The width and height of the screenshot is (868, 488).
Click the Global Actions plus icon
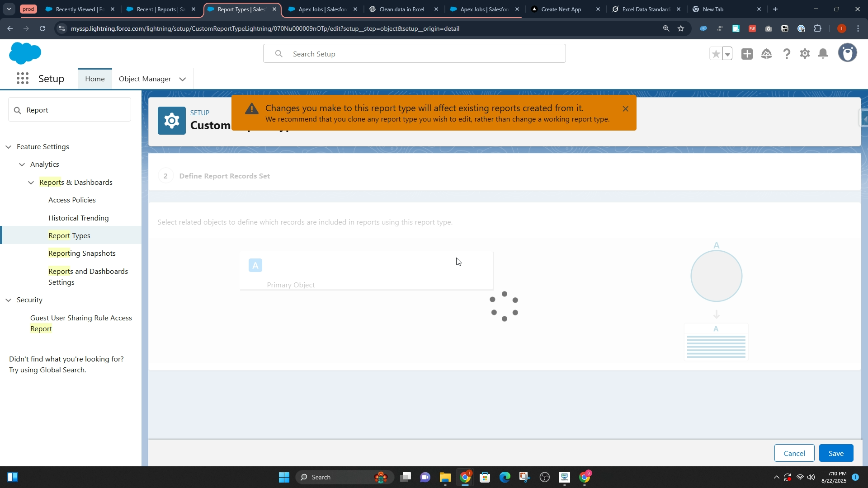click(747, 54)
